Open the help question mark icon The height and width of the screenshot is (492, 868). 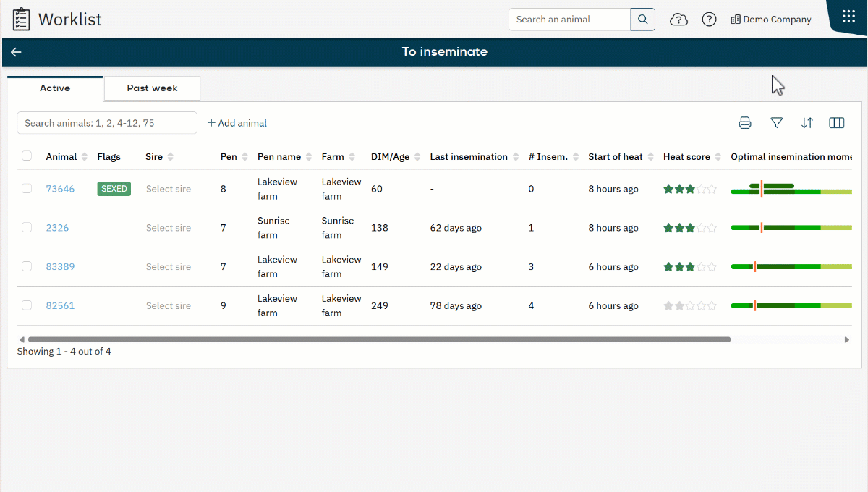click(x=709, y=20)
